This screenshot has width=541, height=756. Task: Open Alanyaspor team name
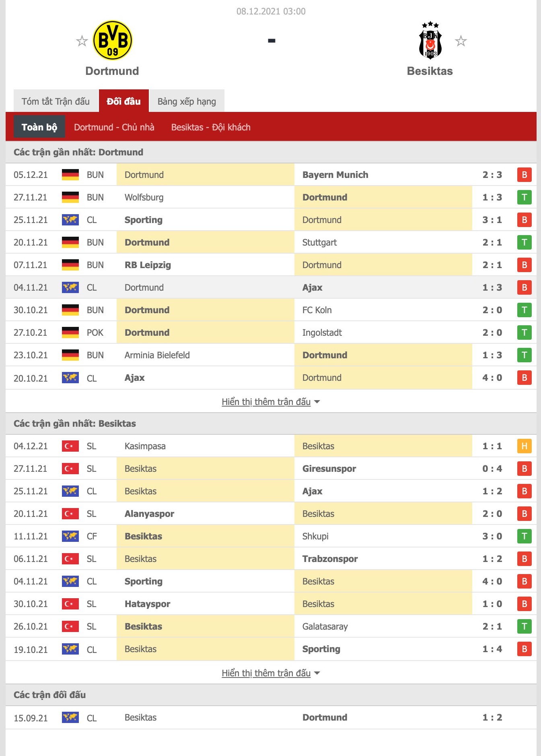click(x=149, y=514)
